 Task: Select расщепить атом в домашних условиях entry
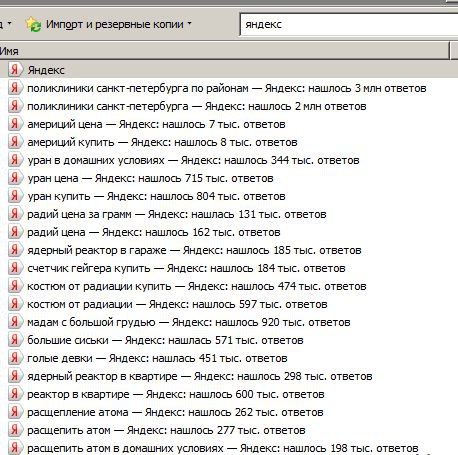coord(223,448)
